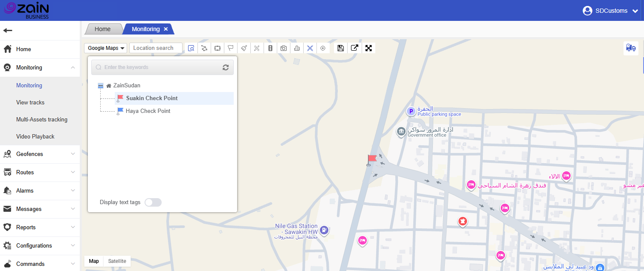
Task: Open the SDCustoms account dropdown
Action: pos(611,11)
